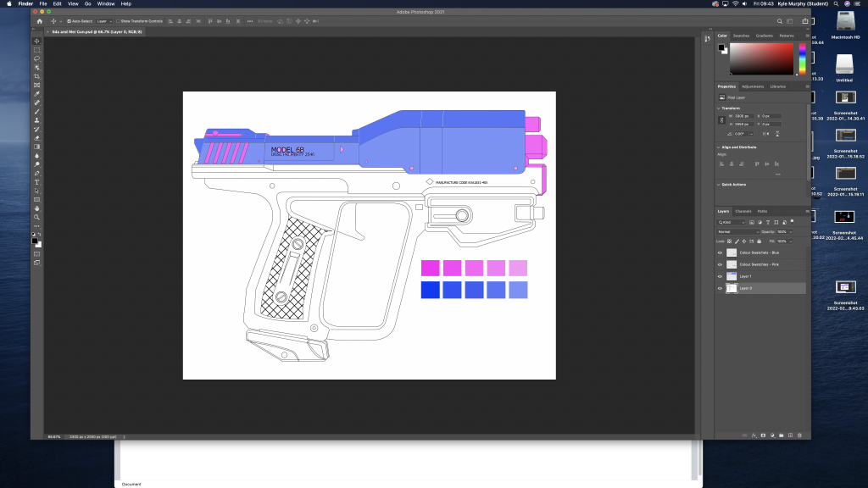
Task: Select the Zoom tool
Action: [x=37, y=218]
